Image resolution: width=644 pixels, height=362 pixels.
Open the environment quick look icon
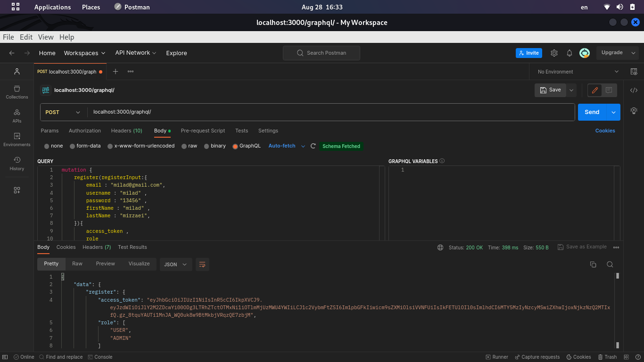click(634, 72)
